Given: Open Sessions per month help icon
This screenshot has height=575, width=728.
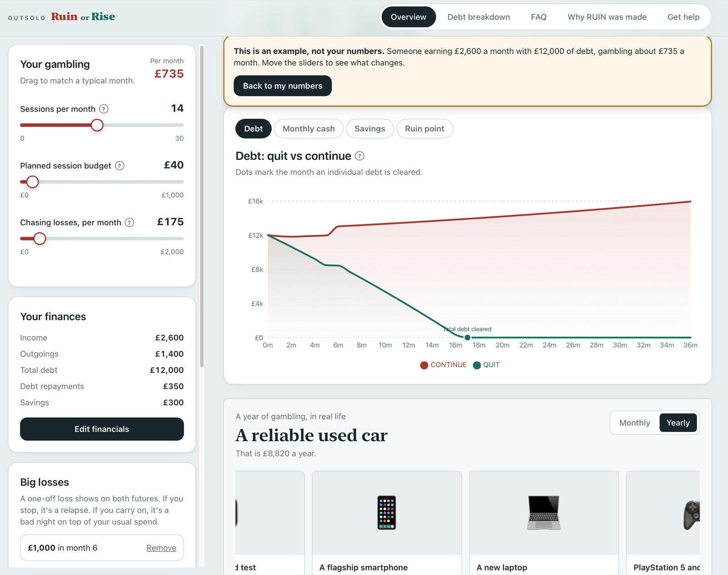Looking at the screenshot, I should pyautogui.click(x=104, y=109).
